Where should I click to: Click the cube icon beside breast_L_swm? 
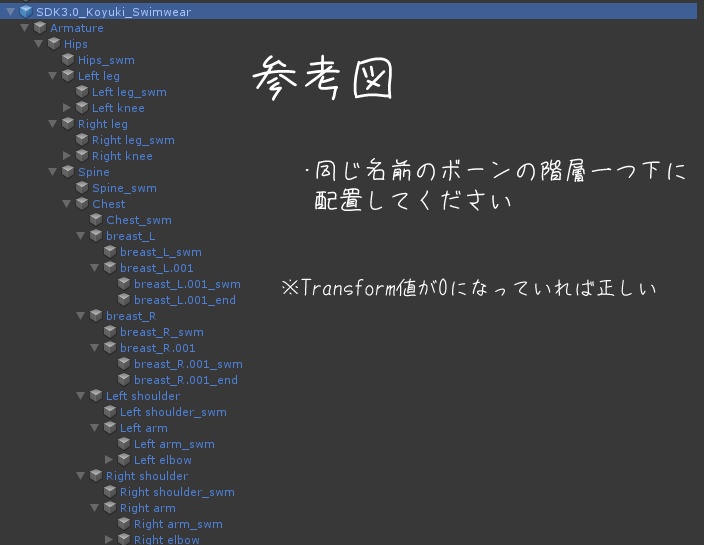pos(110,252)
